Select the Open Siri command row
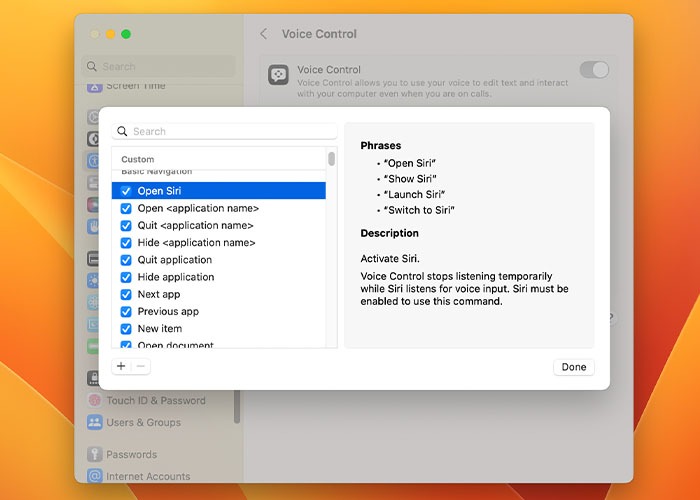 click(219, 191)
